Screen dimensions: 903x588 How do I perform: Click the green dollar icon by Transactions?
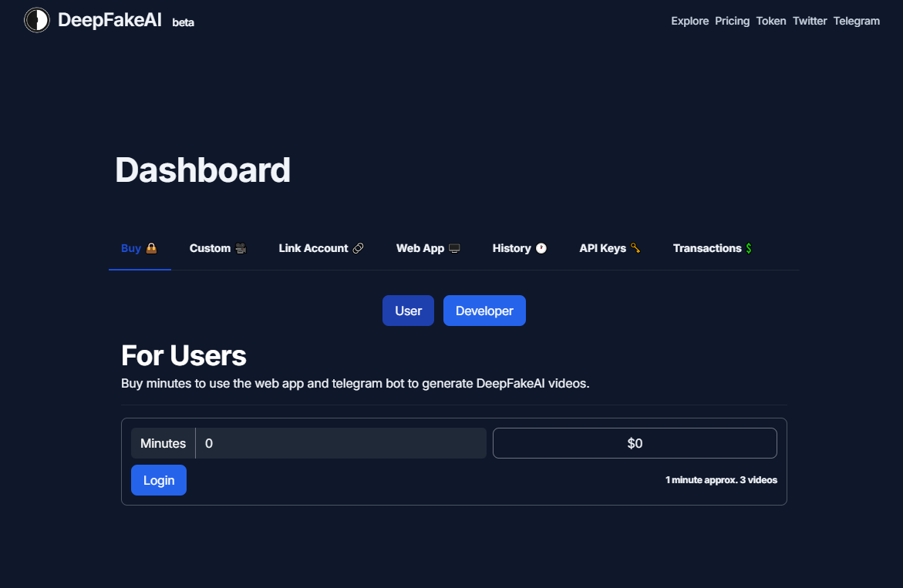749,248
